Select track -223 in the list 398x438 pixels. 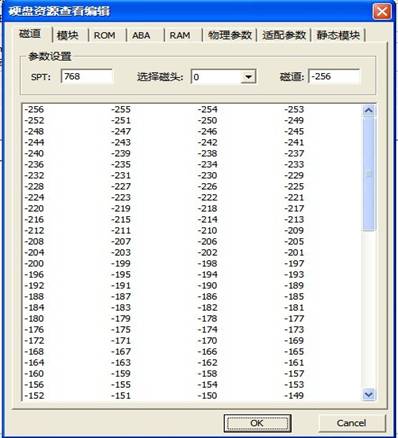point(121,197)
